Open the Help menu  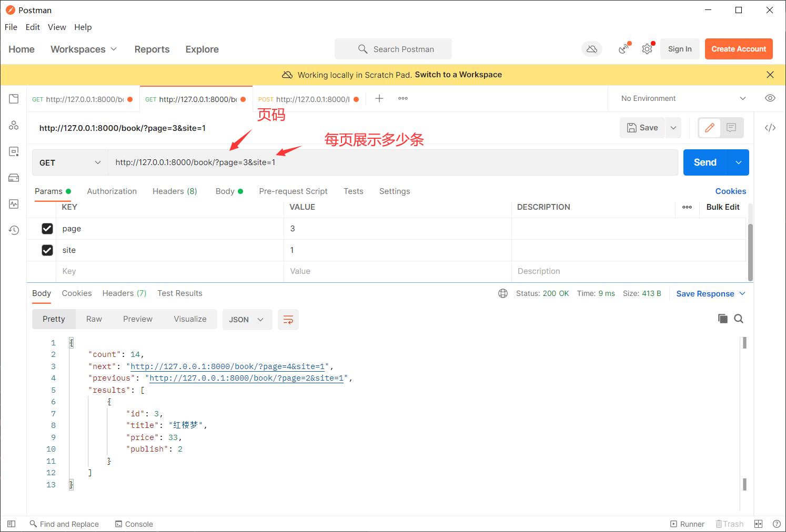[83, 27]
